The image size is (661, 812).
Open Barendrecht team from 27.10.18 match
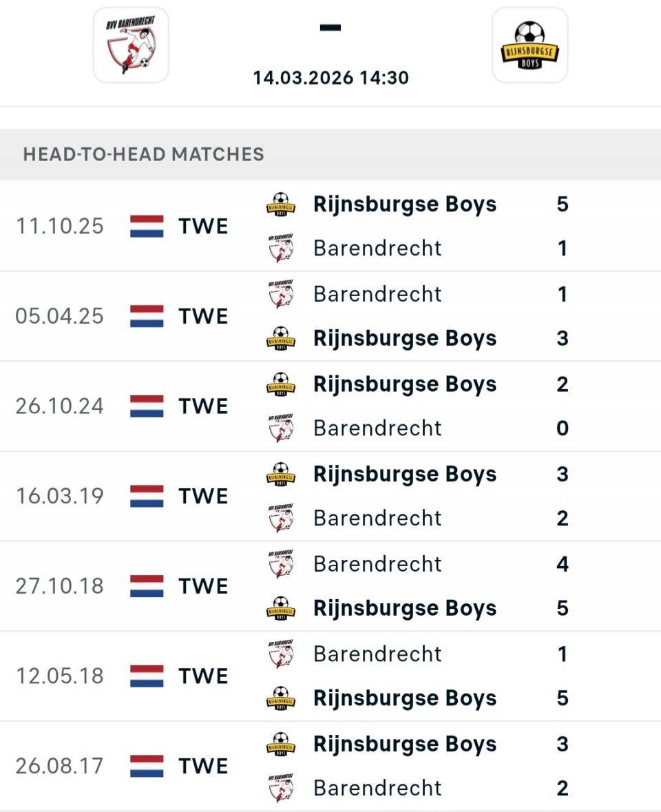coord(377,564)
